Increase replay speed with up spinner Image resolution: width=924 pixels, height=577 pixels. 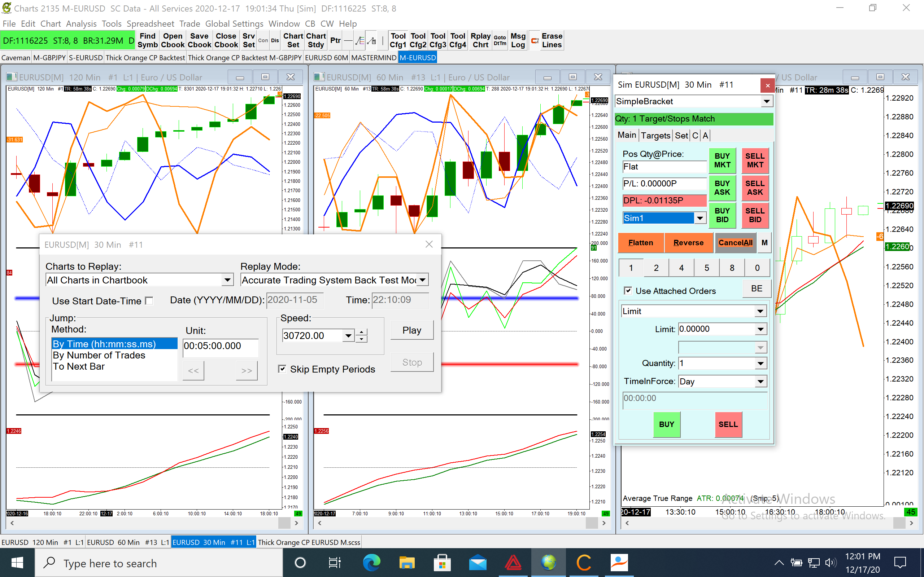click(362, 332)
